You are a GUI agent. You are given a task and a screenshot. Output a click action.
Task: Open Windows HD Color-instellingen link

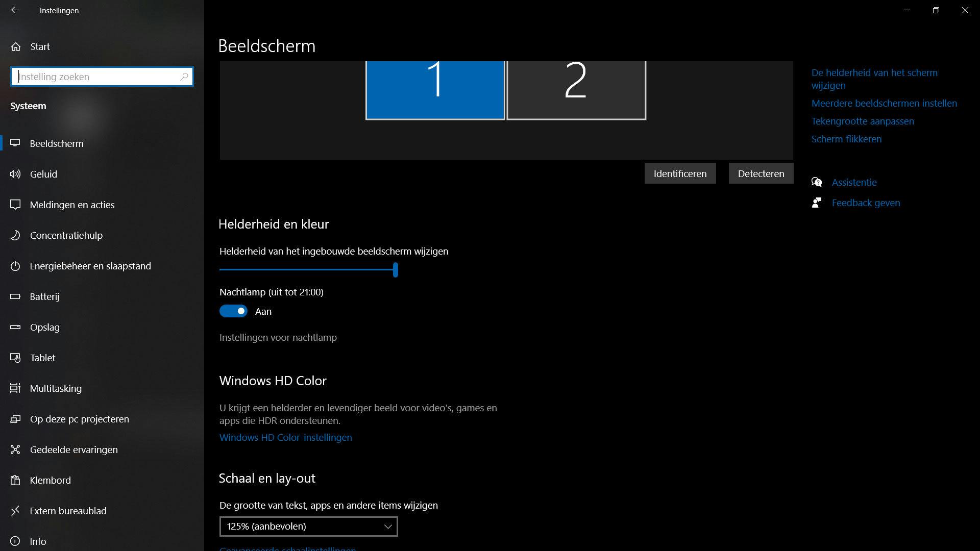pos(285,437)
